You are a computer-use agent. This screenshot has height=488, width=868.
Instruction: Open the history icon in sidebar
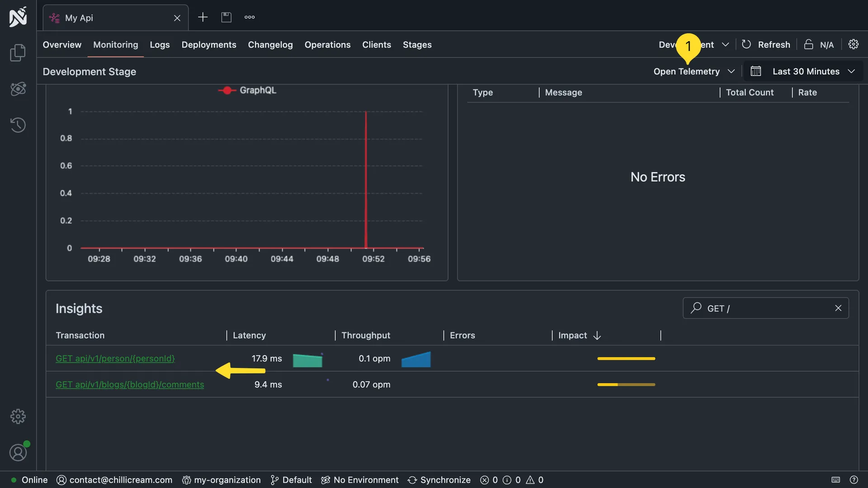pyautogui.click(x=18, y=125)
